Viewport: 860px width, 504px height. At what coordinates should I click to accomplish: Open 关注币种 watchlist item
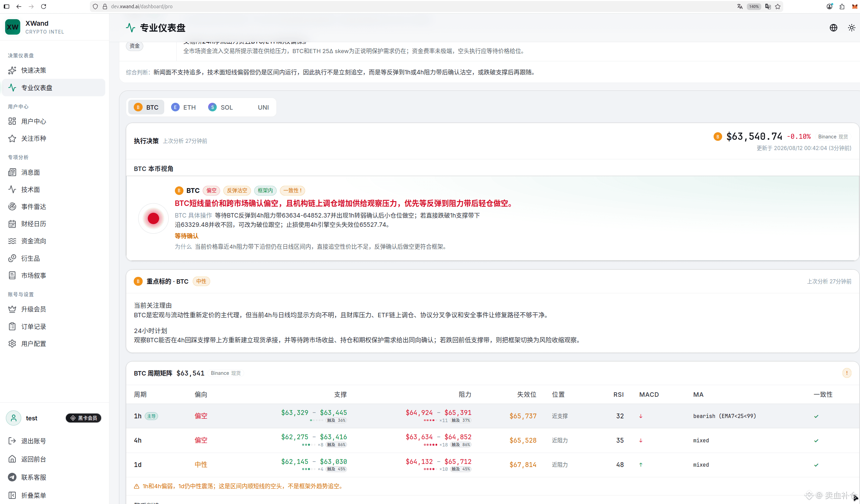tap(53, 138)
